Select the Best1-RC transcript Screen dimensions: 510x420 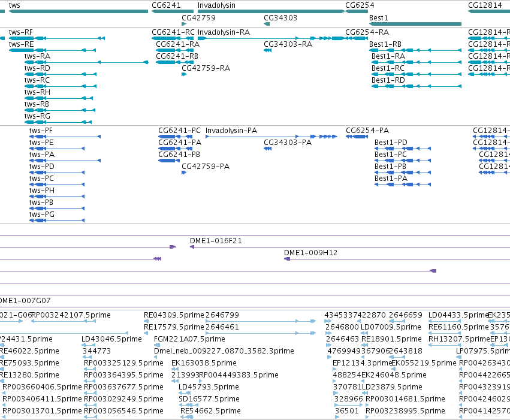tap(388, 68)
